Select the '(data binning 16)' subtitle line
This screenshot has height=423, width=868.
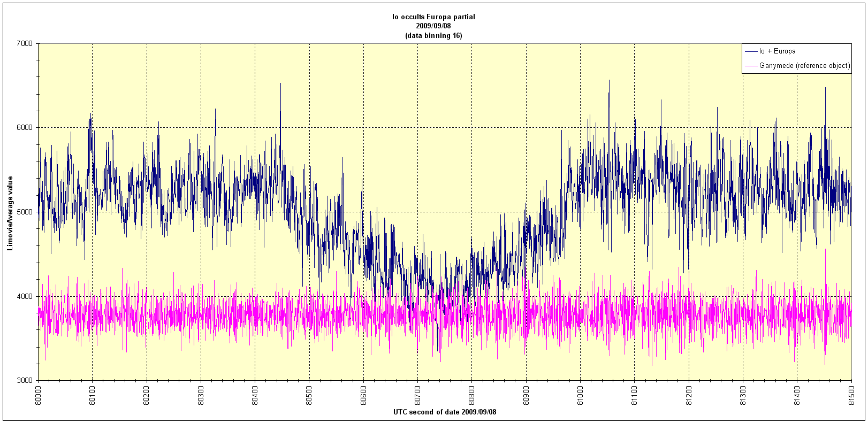tap(433, 35)
